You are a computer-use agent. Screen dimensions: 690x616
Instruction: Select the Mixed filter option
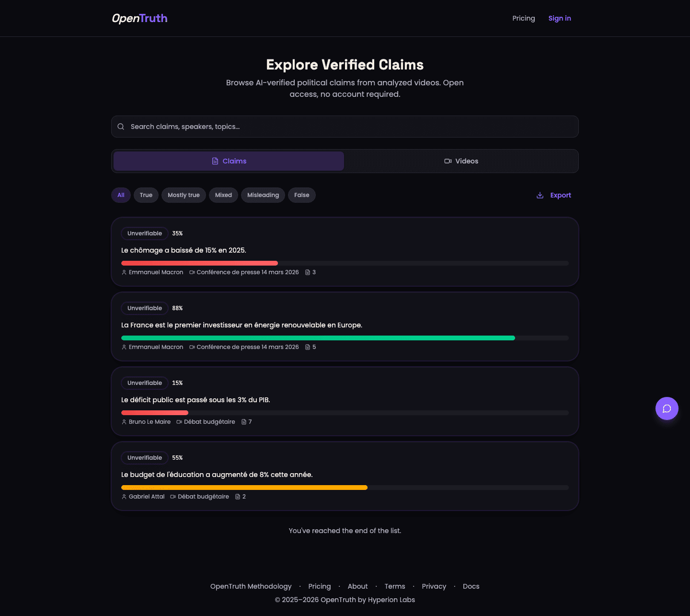pyautogui.click(x=223, y=195)
